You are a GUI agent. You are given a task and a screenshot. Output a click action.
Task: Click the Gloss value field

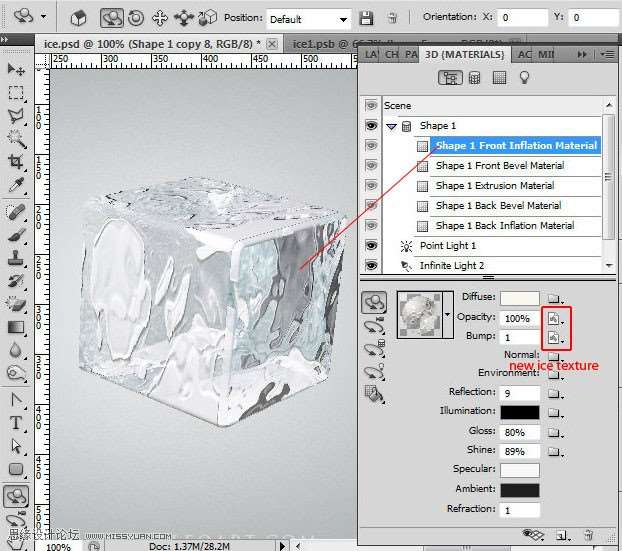click(520, 432)
